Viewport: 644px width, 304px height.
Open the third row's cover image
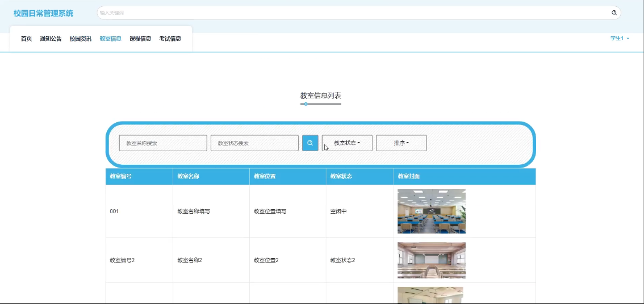pyautogui.click(x=430, y=295)
